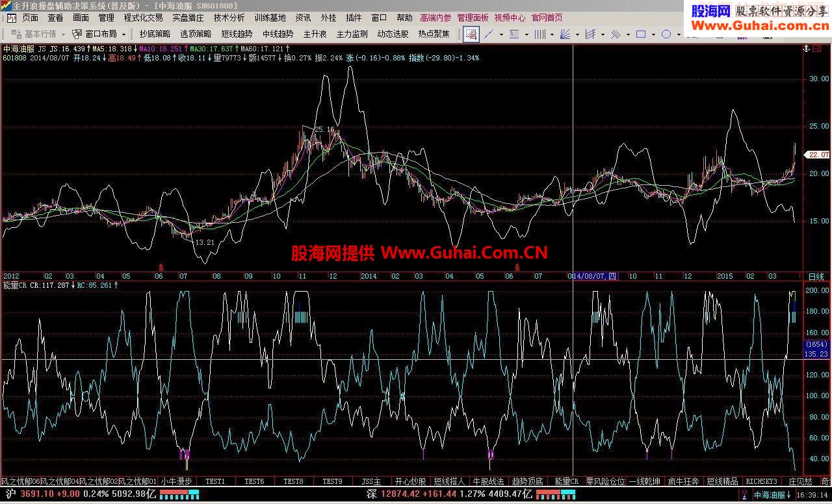Click the 日线 period label

pyautogui.click(x=815, y=277)
